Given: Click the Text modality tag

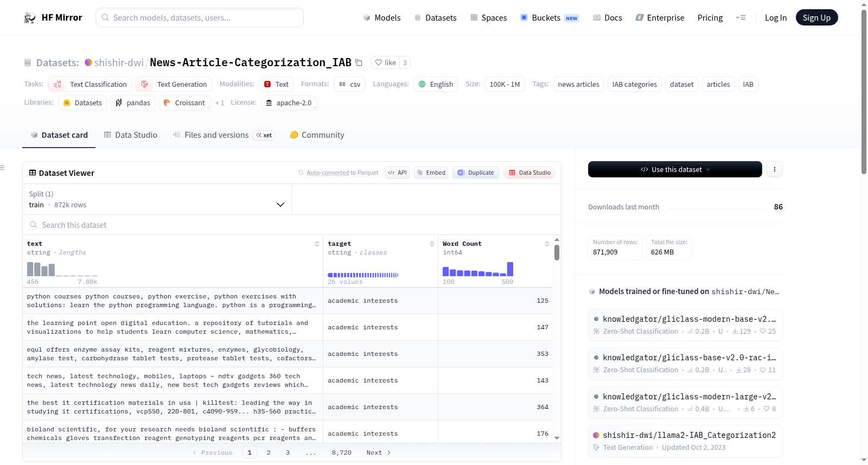Looking at the screenshot, I should 276,84.
